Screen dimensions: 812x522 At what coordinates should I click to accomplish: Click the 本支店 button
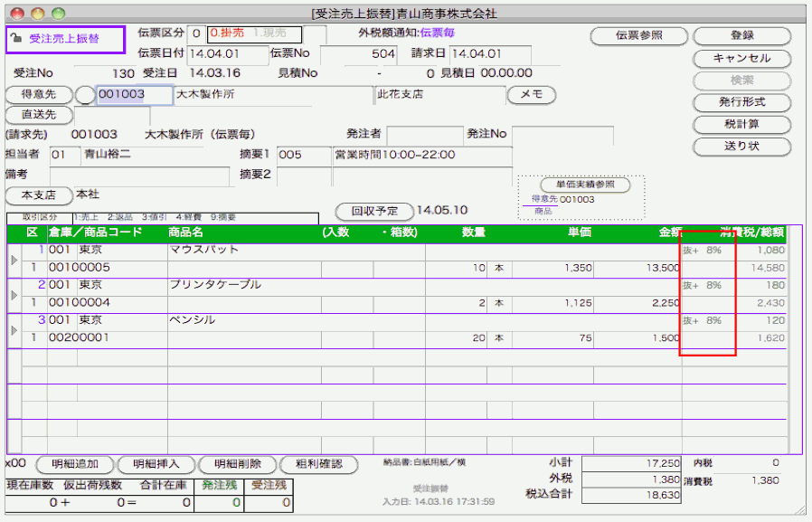[x=39, y=195]
